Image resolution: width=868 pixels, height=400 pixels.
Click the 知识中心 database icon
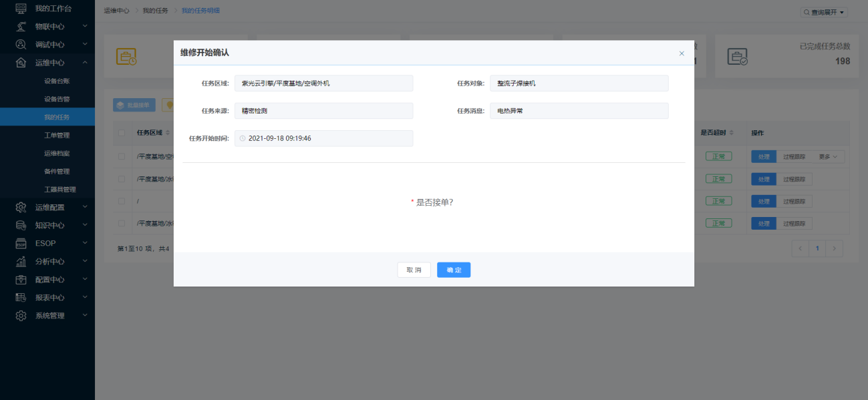(21, 225)
